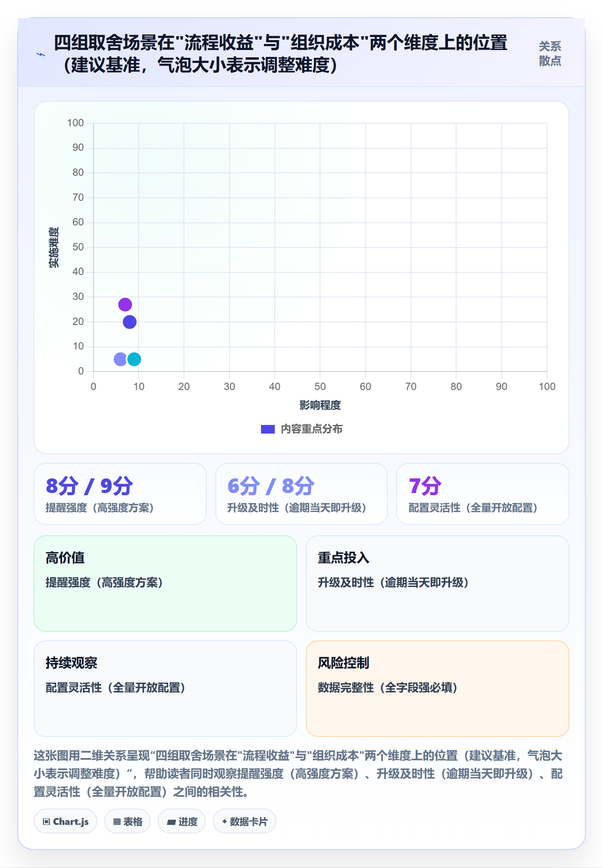Open the 重点投入 quadrant card heading
The image size is (603, 868).
tap(344, 558)
